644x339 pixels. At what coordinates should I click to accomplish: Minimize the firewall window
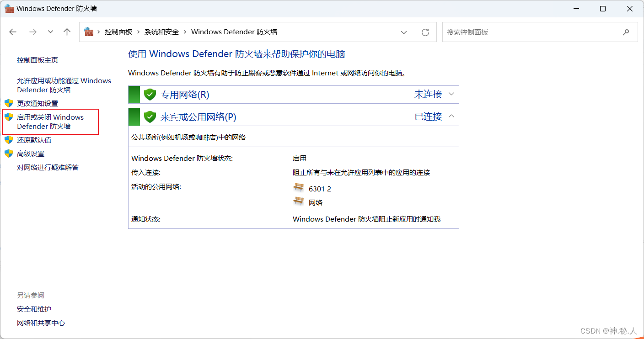coord(577,9)
